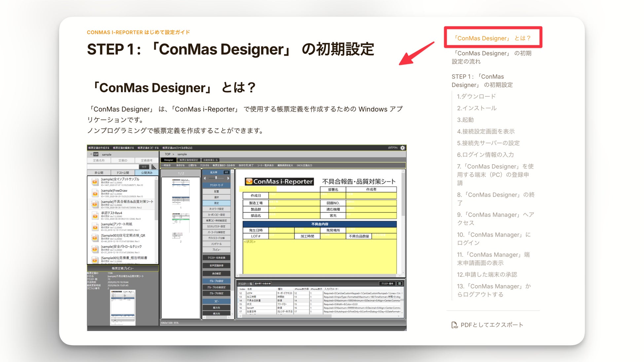Click zoom slider right arrow icon

tap(228, 178)
